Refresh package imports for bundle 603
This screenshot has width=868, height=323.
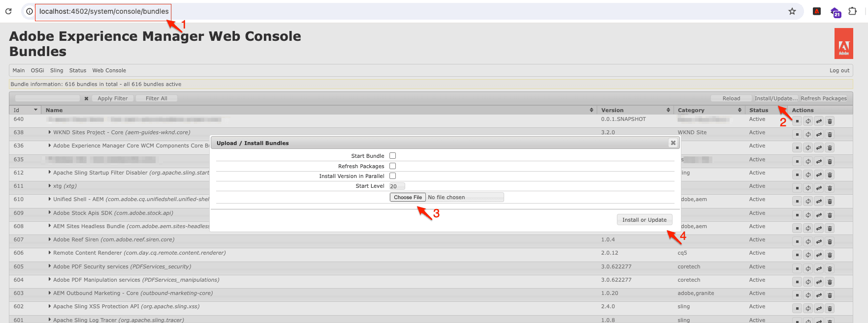pos(808,295)
